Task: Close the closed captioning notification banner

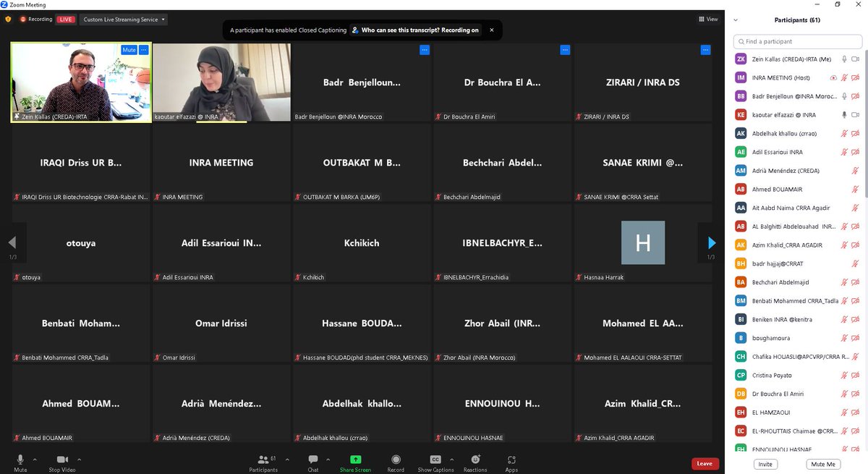Action: click(x=492, y=30)
